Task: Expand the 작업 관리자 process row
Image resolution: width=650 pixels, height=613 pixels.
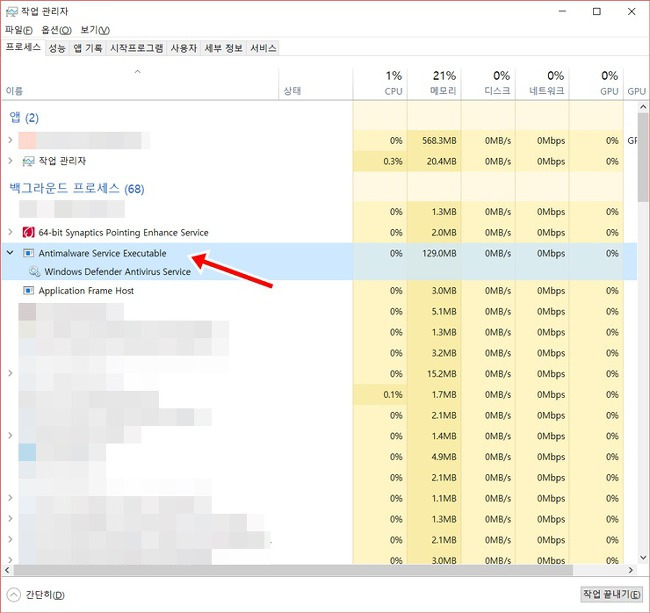Action: (x=10, y=161)
